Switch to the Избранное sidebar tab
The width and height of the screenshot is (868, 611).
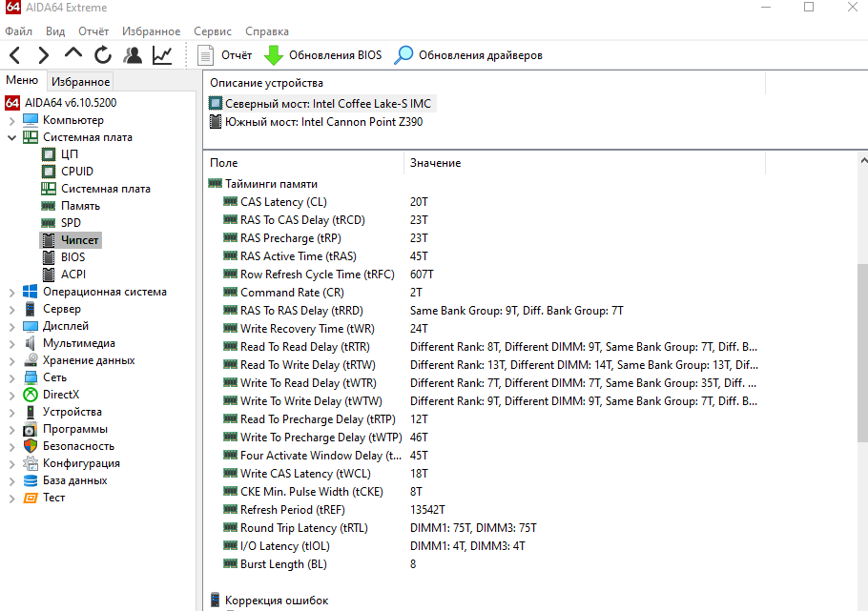[80, 82]
